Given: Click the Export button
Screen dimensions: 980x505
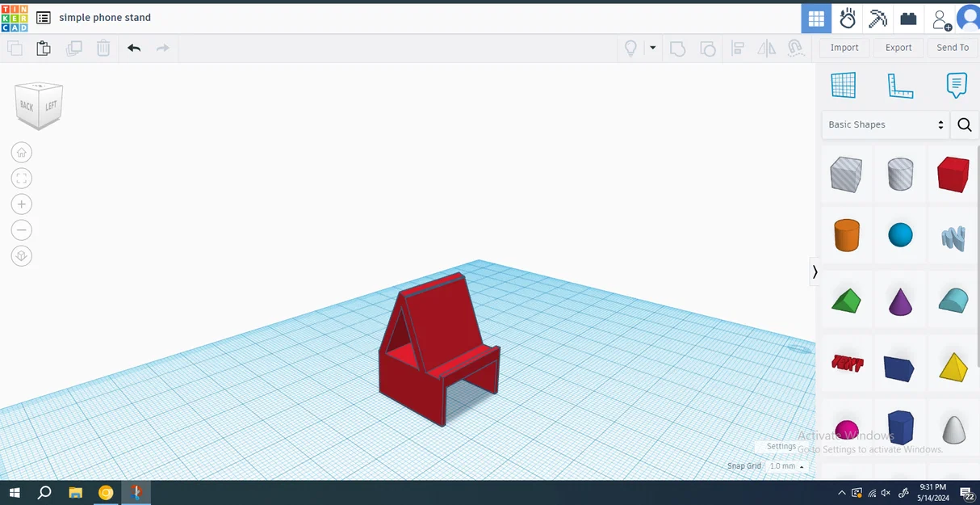Looking at the screenshot, I should pyautogui.click(x=898, y=48).
